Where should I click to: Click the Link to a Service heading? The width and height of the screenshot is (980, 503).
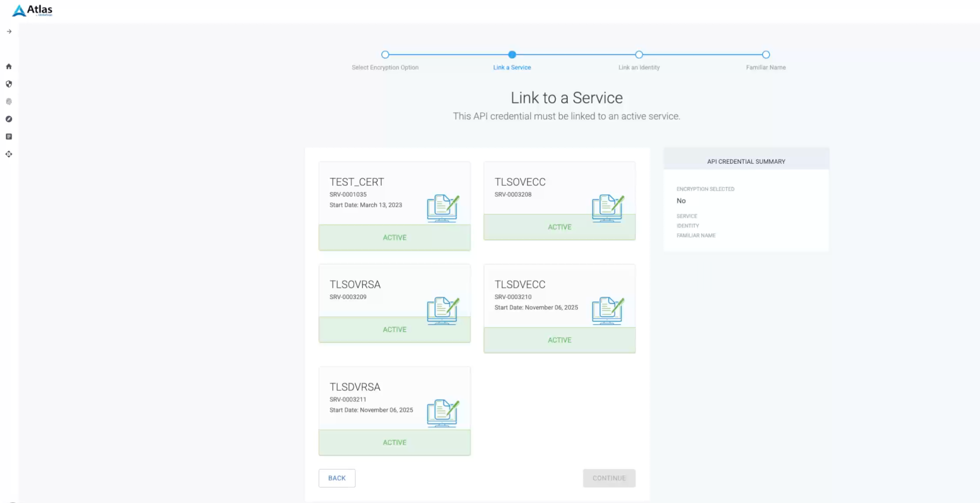pos(566,98)
